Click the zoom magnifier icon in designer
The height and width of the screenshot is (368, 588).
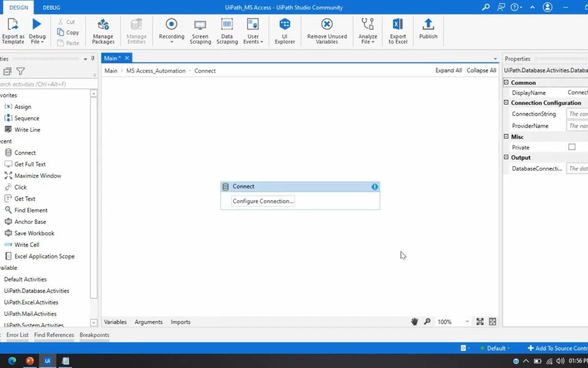(x=427, y=321)
